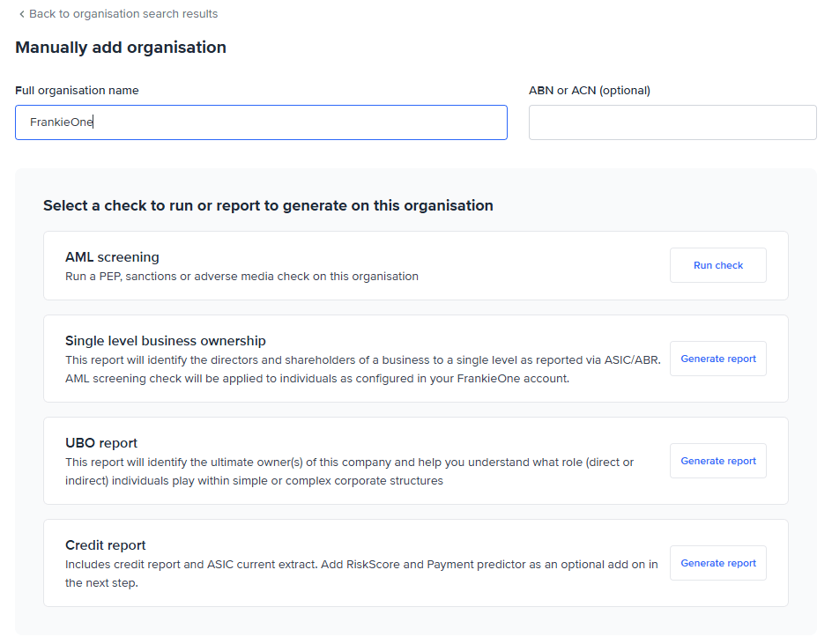Run check for AML screening
832x644 pixels.
click(x=717, y=265)
